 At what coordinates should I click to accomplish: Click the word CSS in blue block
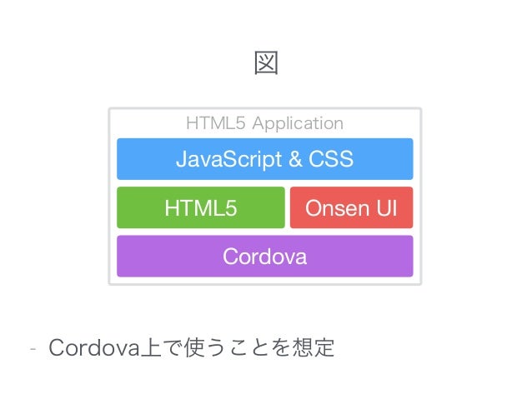331,159
